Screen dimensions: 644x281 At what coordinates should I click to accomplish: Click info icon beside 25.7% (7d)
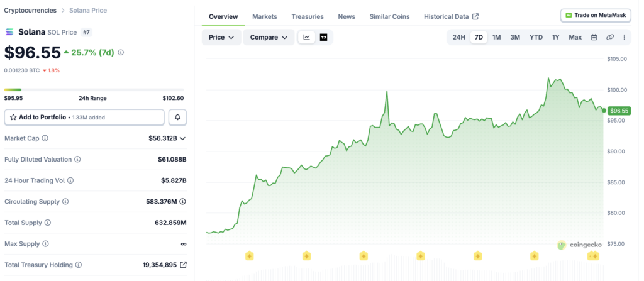point(121,53)
